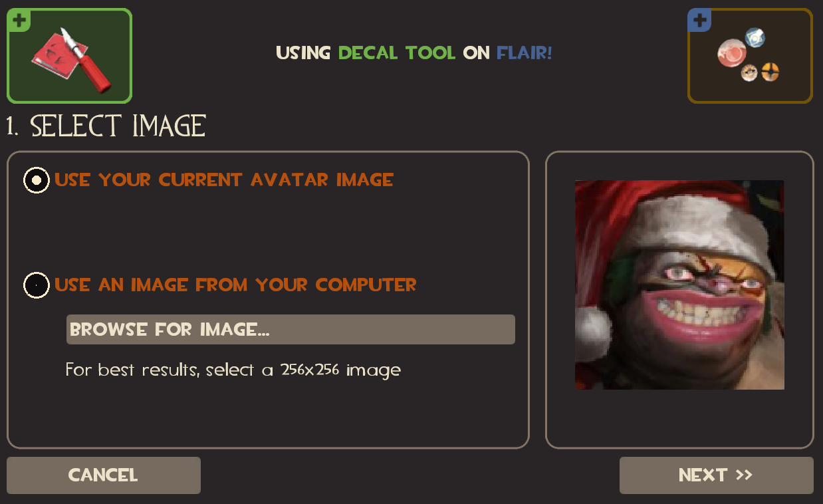Click the avatar preview image with Santa hat
Screen dimensions: 823x504
pyautogui.click(x=679, y=285)
